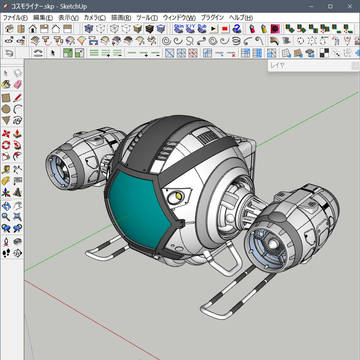The height and width of the screenshot is (360, 360).
Task: Choose the pink Eraser tool
Action: (17, 84)
